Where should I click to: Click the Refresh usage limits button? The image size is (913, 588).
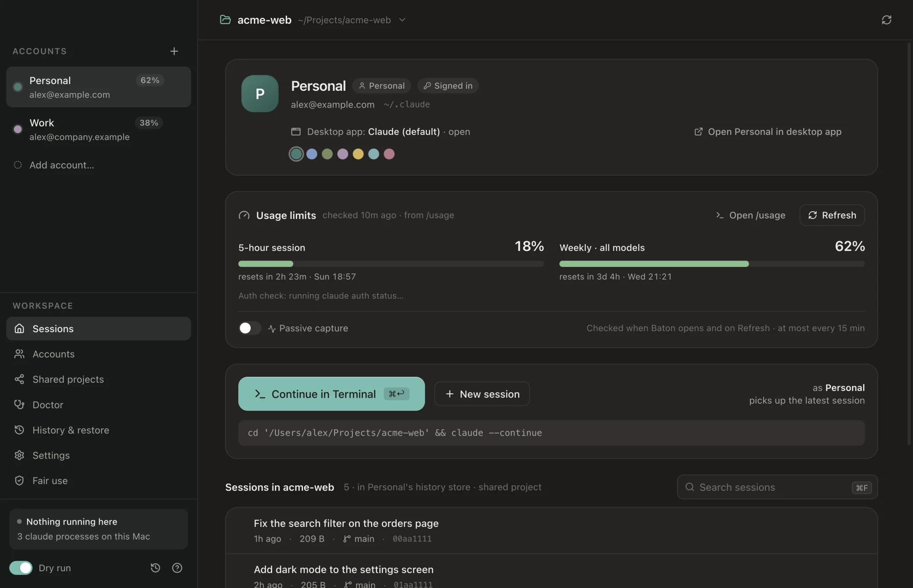pyautogui.click(x=832, y=215)
